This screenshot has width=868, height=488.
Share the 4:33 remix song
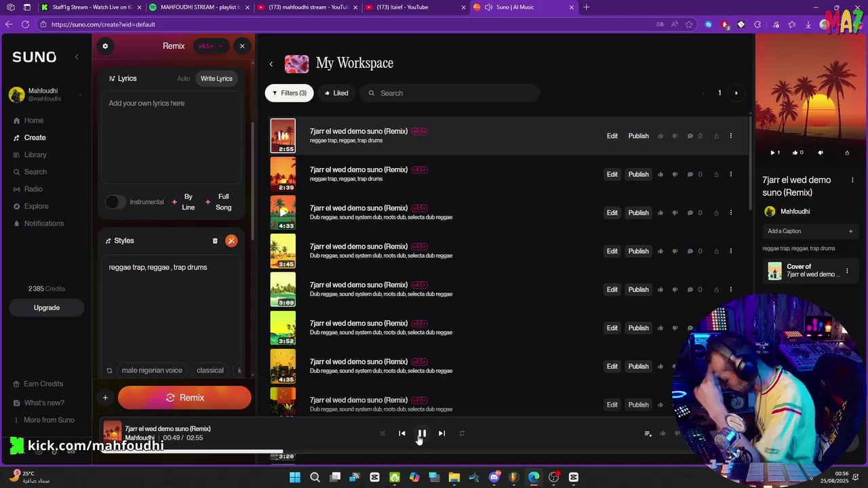tap(716, 213)
